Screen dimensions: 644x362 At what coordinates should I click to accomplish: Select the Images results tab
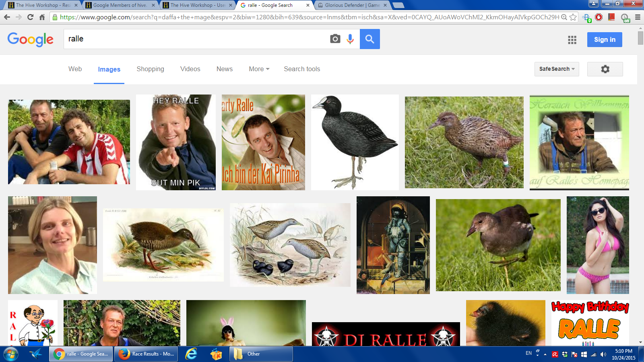click(x=109, y=69)
